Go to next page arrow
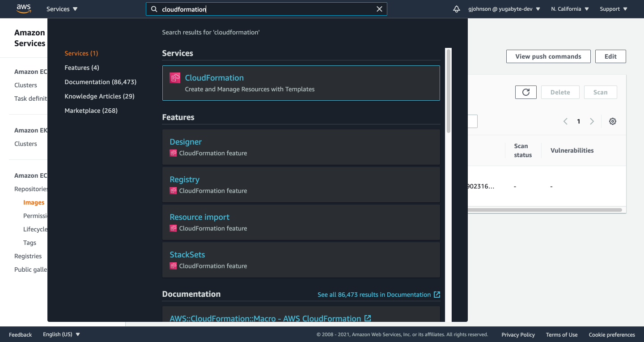Viewport: 644px width, 342px height. pos(592,121)
